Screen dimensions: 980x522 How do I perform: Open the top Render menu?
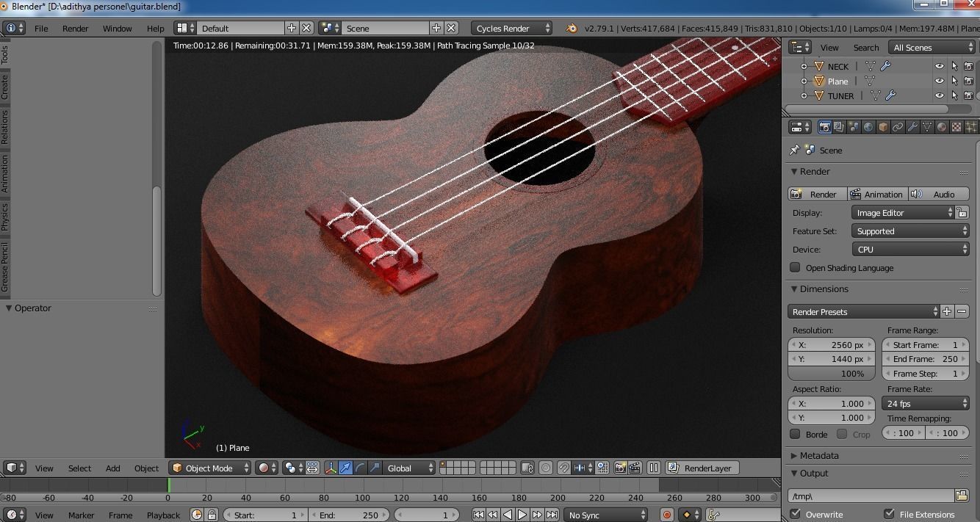pyautogui.click(x=75, y=28)
